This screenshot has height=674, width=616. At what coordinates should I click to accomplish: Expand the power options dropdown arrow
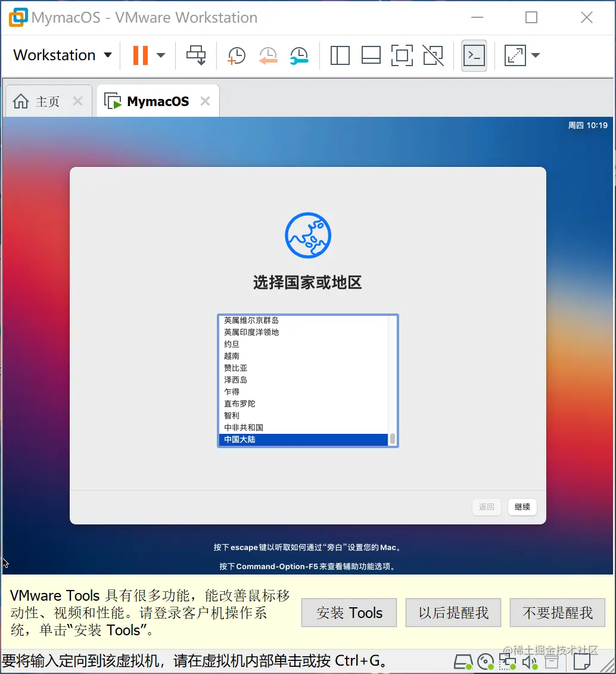161,55
